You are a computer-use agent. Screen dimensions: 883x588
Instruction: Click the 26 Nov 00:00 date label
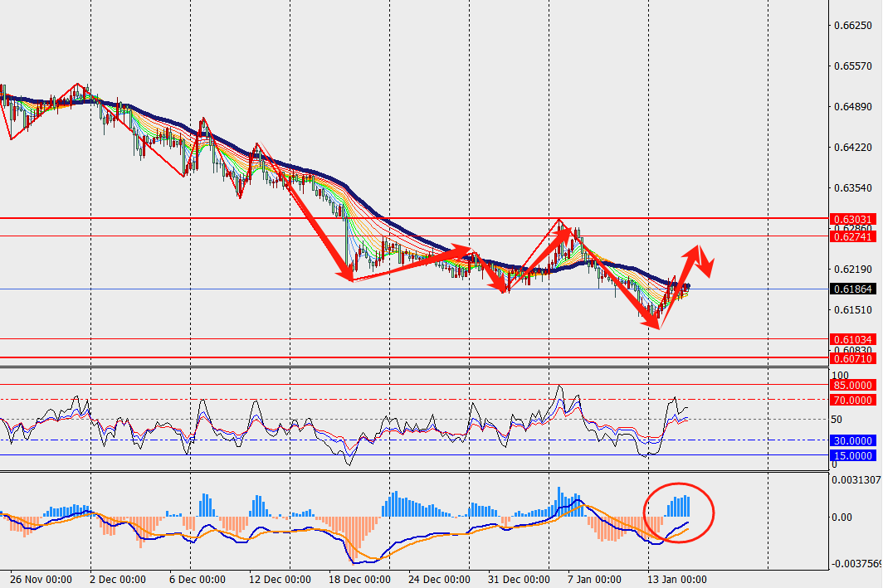(x=41, y=580)
